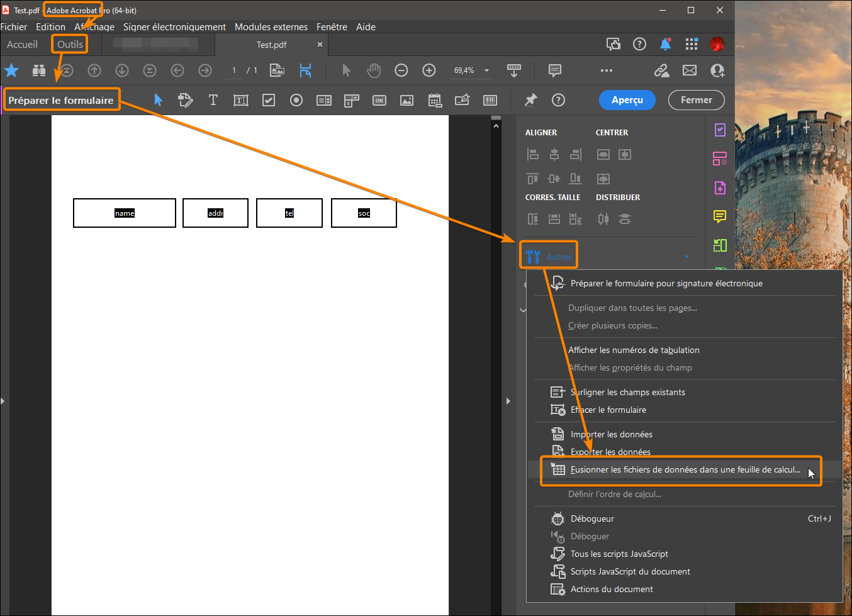Click the Aperçu button
Image resolution: width=852 pixels, height=616 pixels.
[627, 99]
